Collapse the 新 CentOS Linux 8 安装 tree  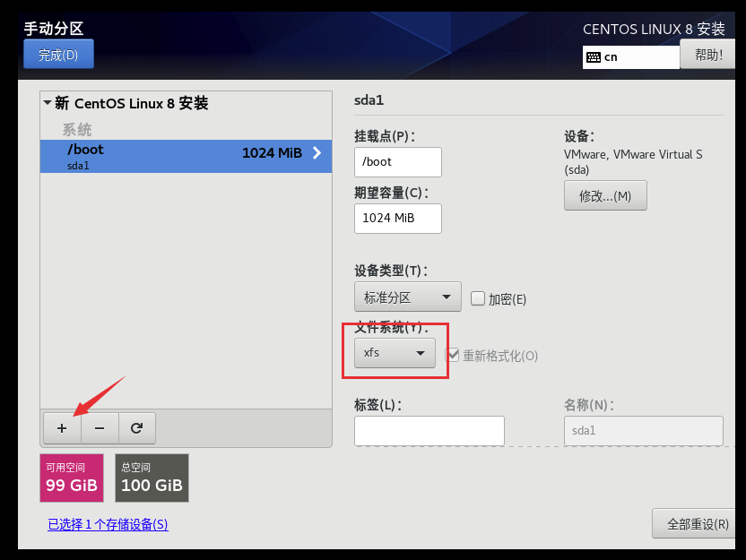[48, 103]
